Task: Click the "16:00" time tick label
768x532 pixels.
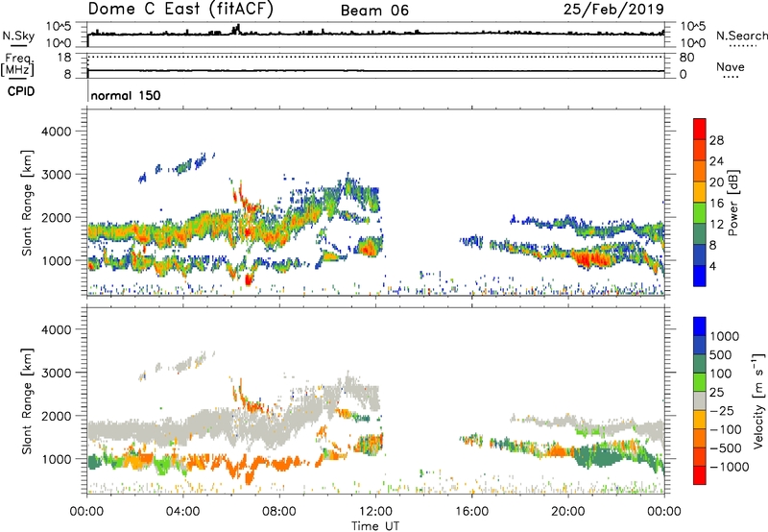Action: (x=471, y=512)
